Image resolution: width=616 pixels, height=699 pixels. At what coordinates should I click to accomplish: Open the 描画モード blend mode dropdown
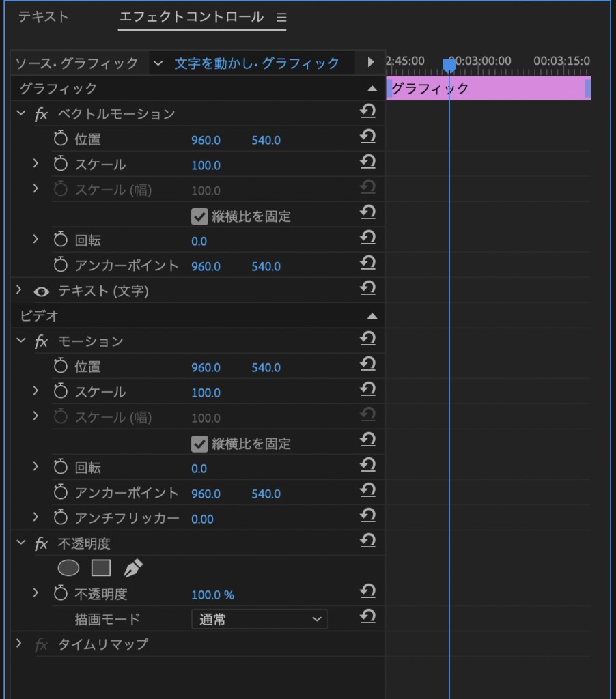[x=260, y=619]
